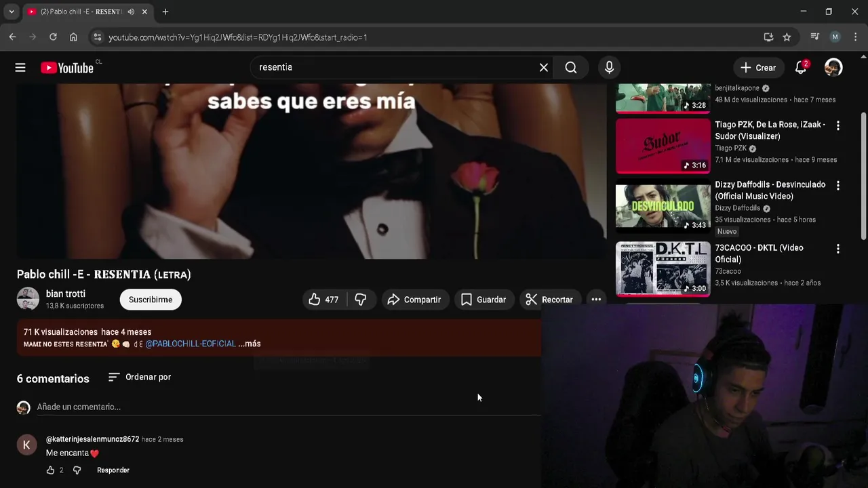This screenshot has height=488, width=868.
Task: Open more actions ellipsis below the video
Action: (x=596, y=300)
